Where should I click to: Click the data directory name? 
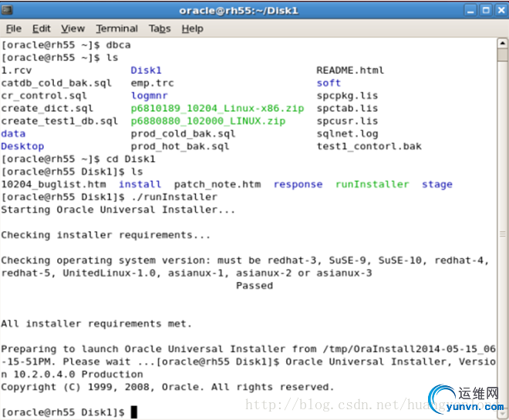click(x=13, y=133)
